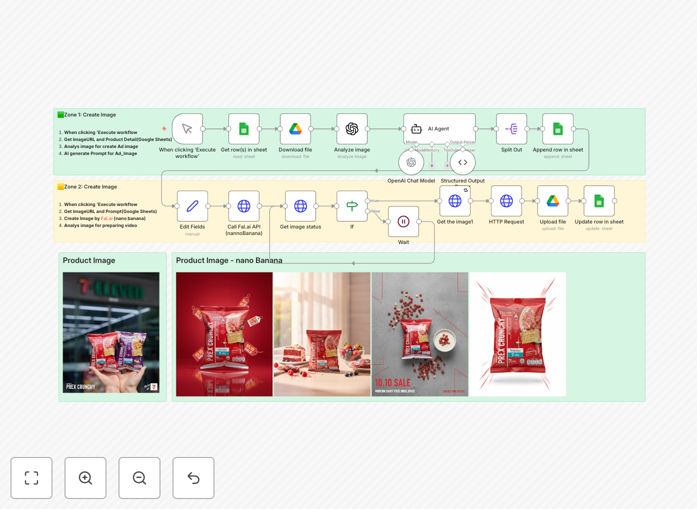
Task: Open the white background snack bag image
Action: tap(518, 334)
